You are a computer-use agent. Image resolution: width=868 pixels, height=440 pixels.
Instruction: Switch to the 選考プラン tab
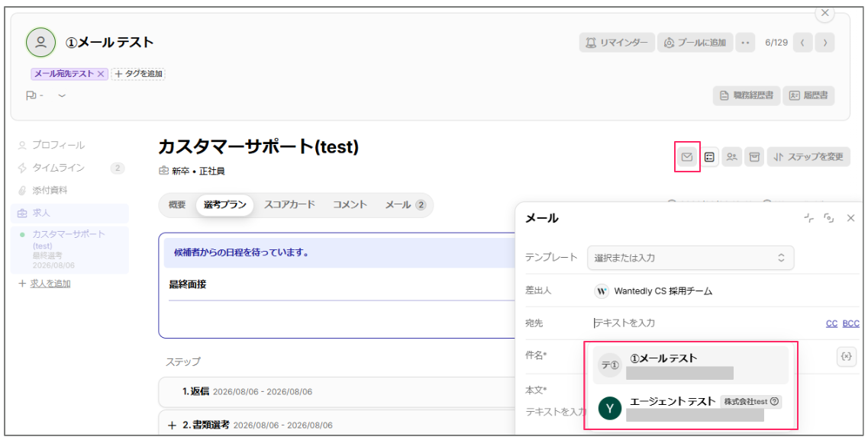224,204
